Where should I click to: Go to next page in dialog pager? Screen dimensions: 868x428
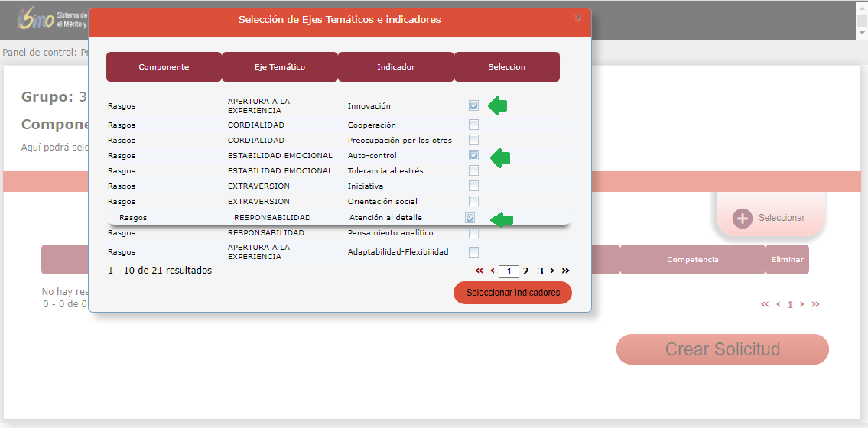[x=552, y=271]
